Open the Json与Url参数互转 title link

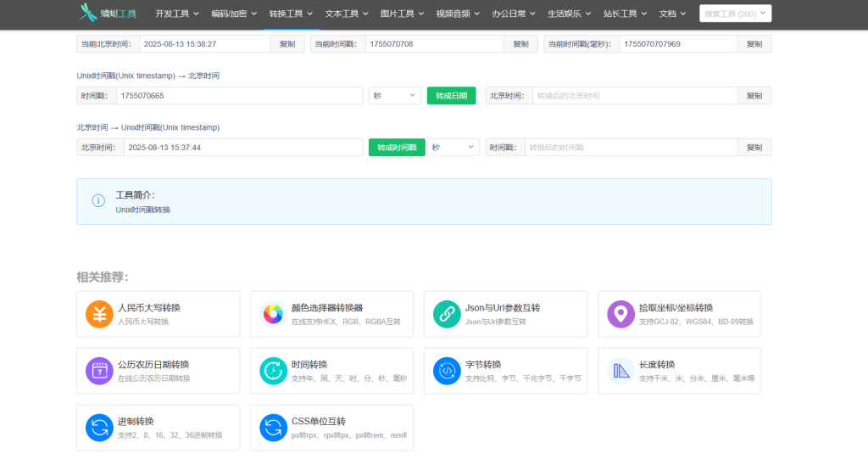[503, 308]
